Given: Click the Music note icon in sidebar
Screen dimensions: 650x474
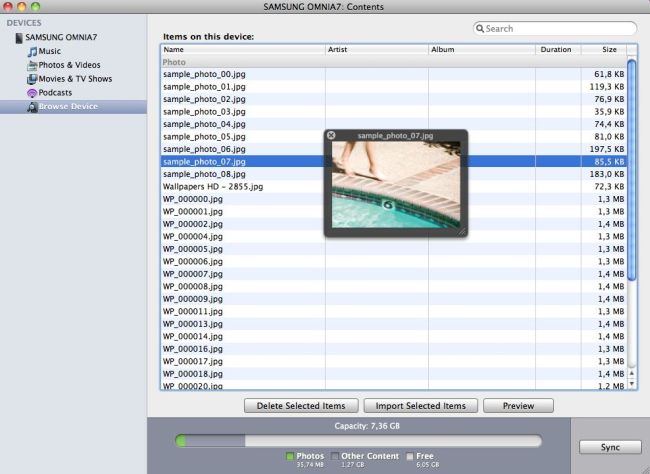Looking at the screenshot, I should 32,51.
